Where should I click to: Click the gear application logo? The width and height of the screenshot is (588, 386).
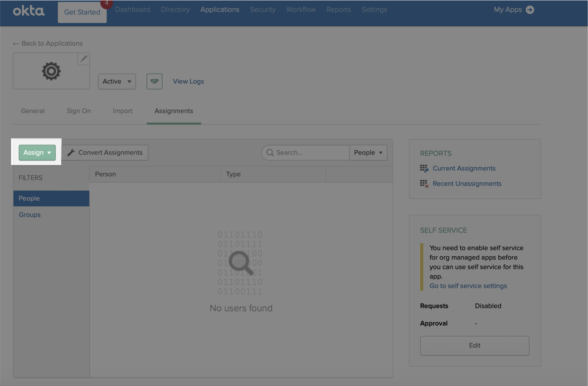(51, 71)
